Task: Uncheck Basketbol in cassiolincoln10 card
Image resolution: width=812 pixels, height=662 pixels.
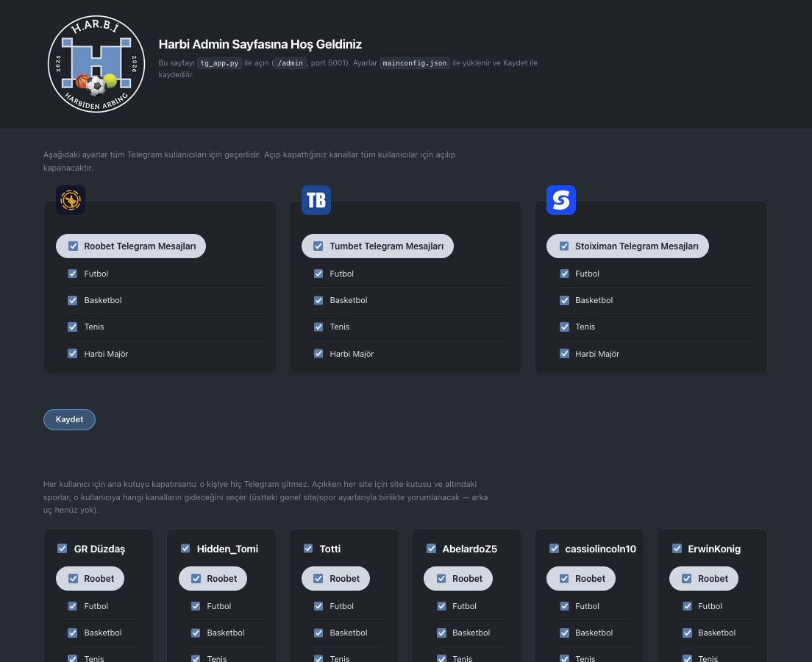Action: [564, 633]
